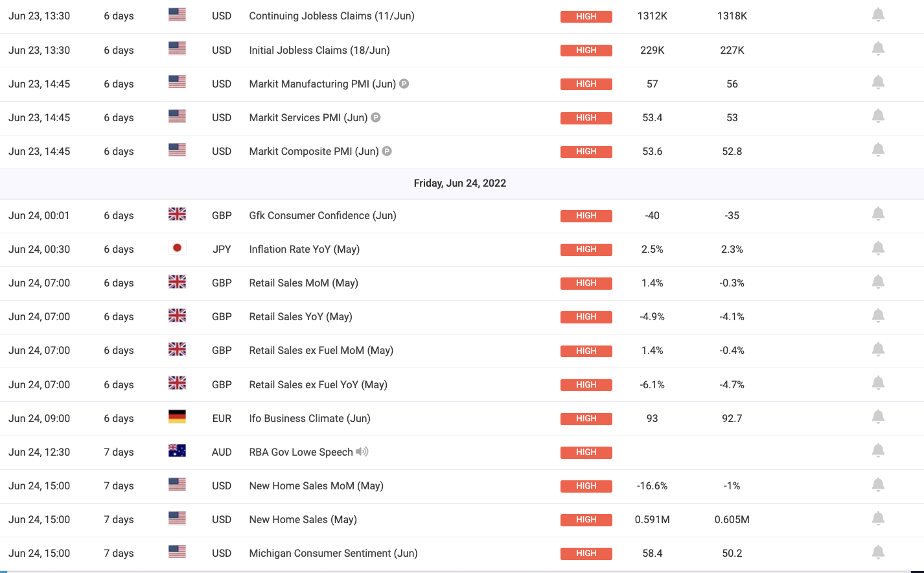Click the Friday, Jun 24, 2022 date header
This screenshot has width=924, height=573.
tap(460, 183)
